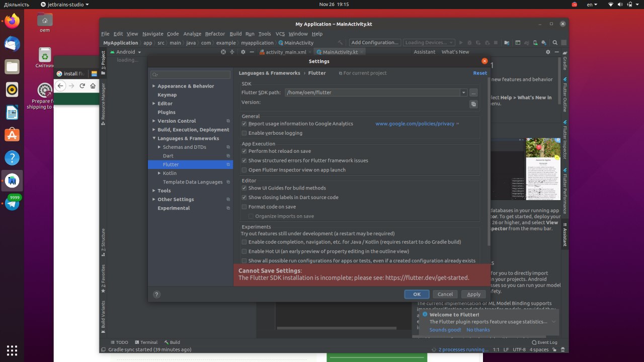
Task: Open the Show Applications grid
Action: click(12, 350)
